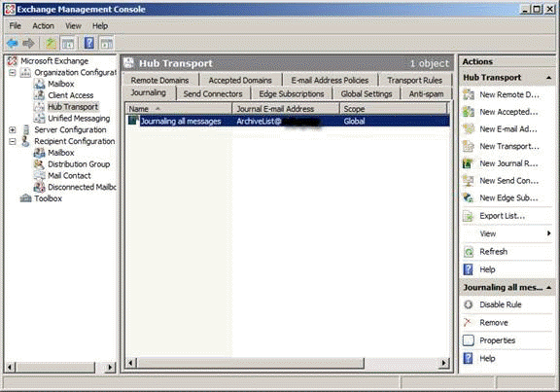
Task: Collapse the Recipient Configuration tree node
Action: [13, 141]
